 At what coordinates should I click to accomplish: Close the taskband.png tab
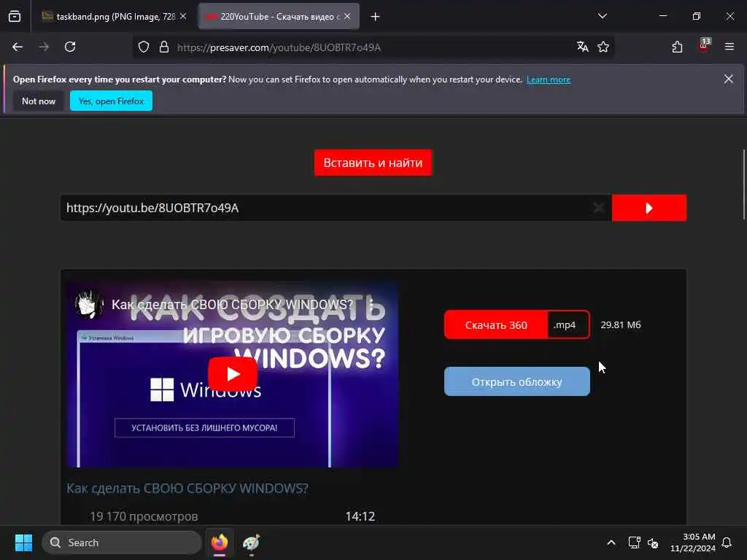click(x=183, y=16)
